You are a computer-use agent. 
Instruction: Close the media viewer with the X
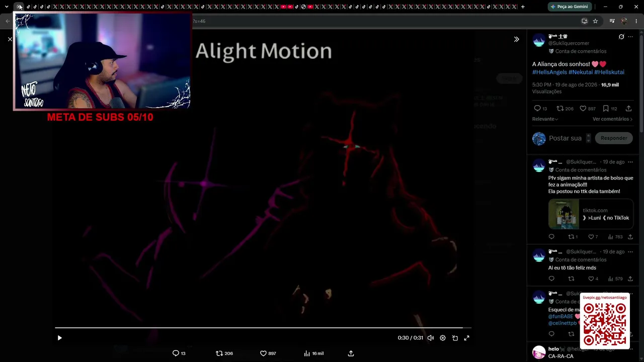10,39
